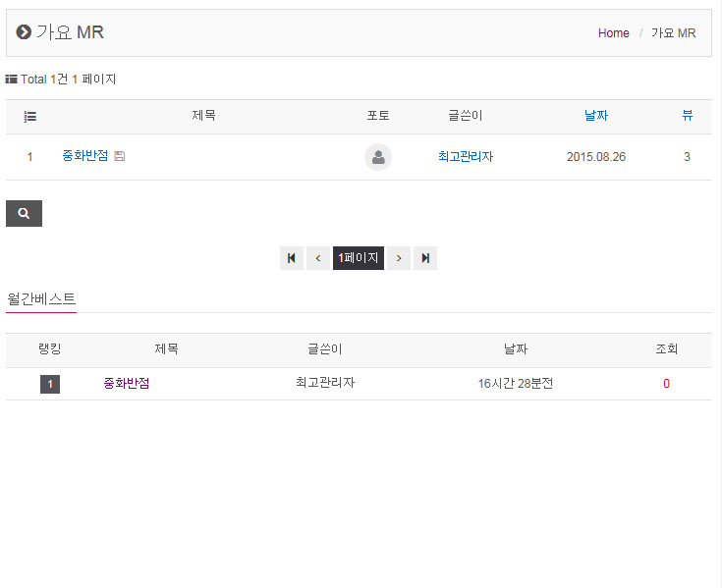Open the blue 중화반점 post link
Screen dimensions: 722x588
click(x=85, y=155)
